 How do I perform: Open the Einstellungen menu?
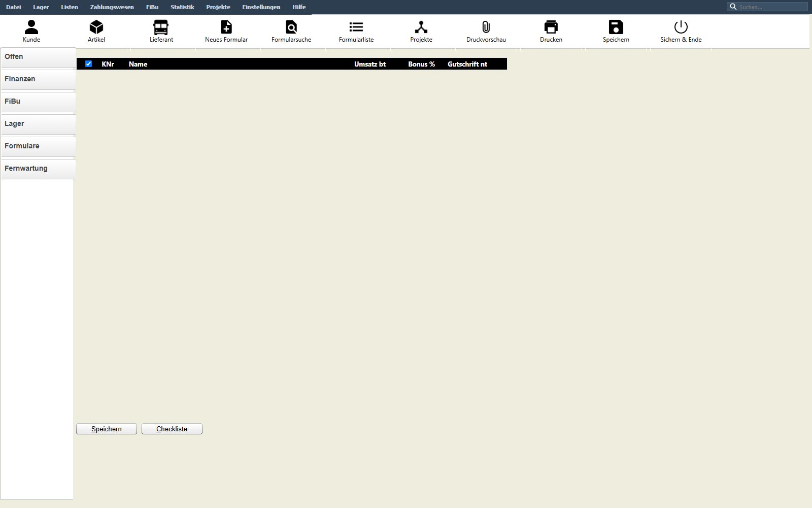[x=261, y=7]
